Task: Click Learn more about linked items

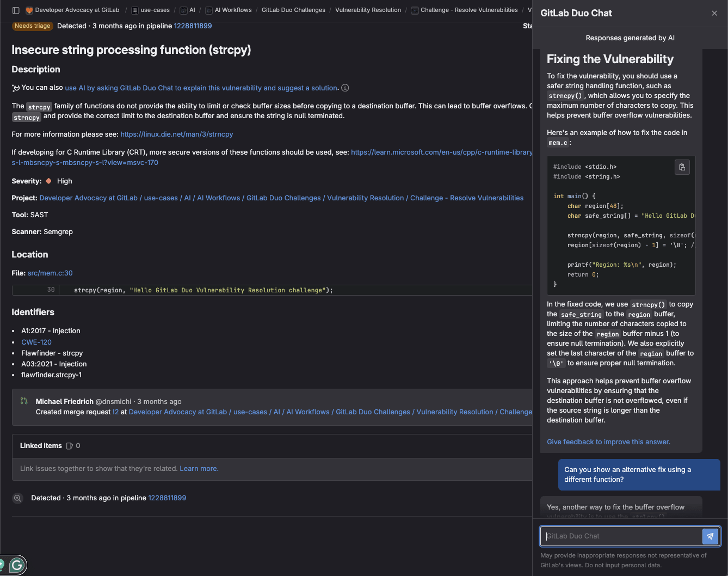Action: (199, 468)
